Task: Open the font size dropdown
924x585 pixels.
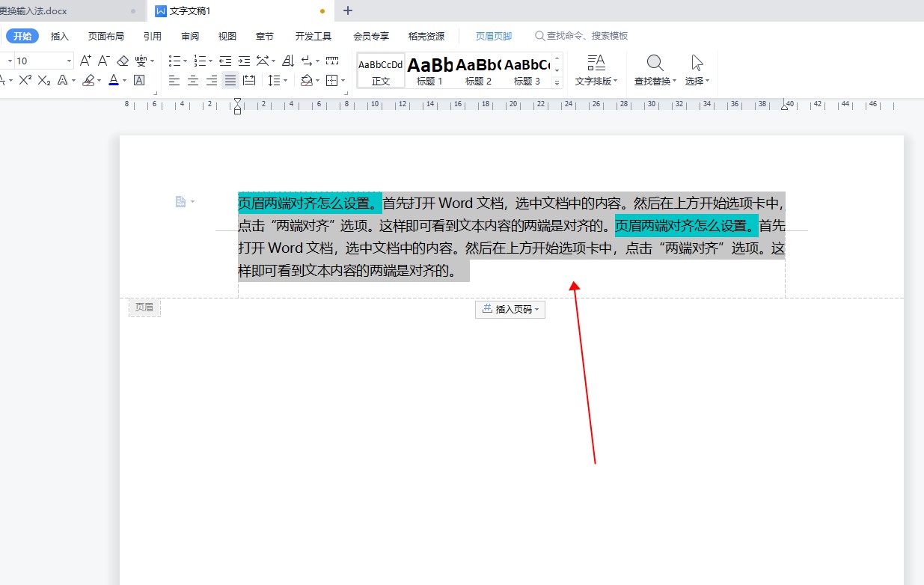Action: point(70,61)
